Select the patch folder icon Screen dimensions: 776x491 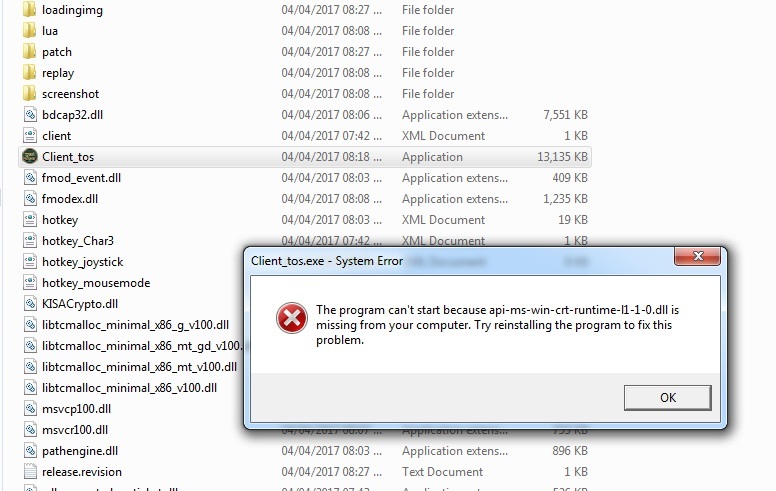click(30, 51)
